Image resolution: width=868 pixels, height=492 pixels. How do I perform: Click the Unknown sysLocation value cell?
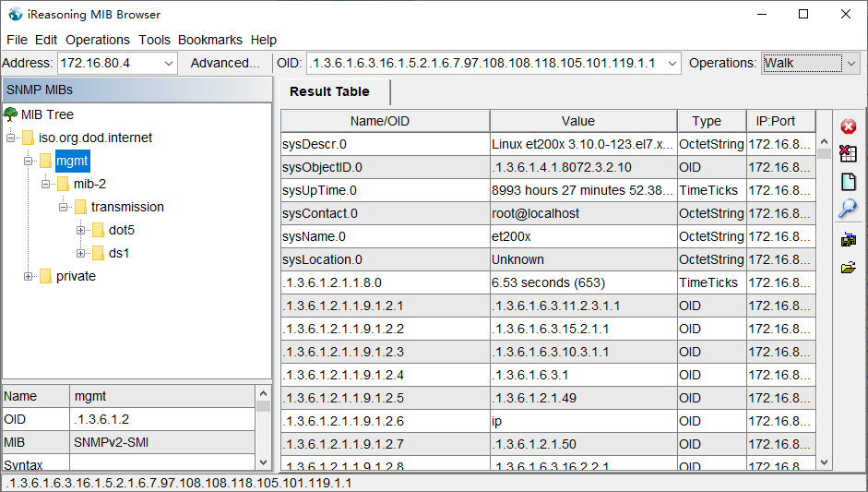[x=584, y=259]
